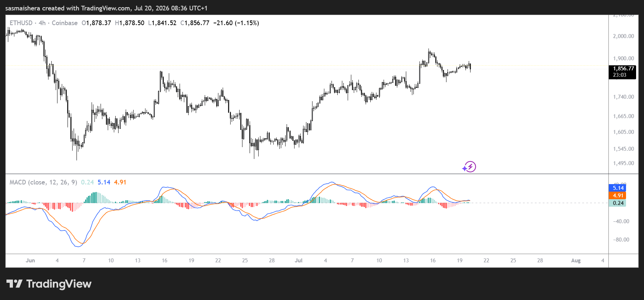Image resolution: width=644 pixels, height=300 pixels.
Task: Click the orange 4.91 value in MACD legend
Action: click(120, 182)
